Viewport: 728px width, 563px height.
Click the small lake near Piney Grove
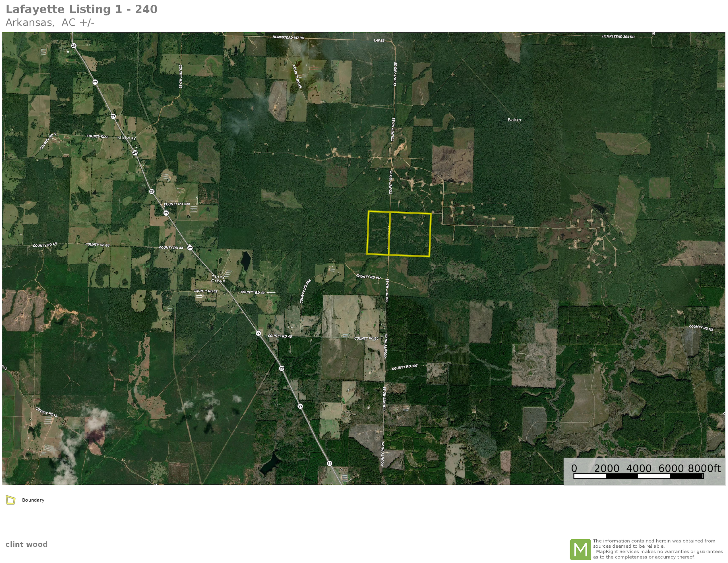(246, 261)
